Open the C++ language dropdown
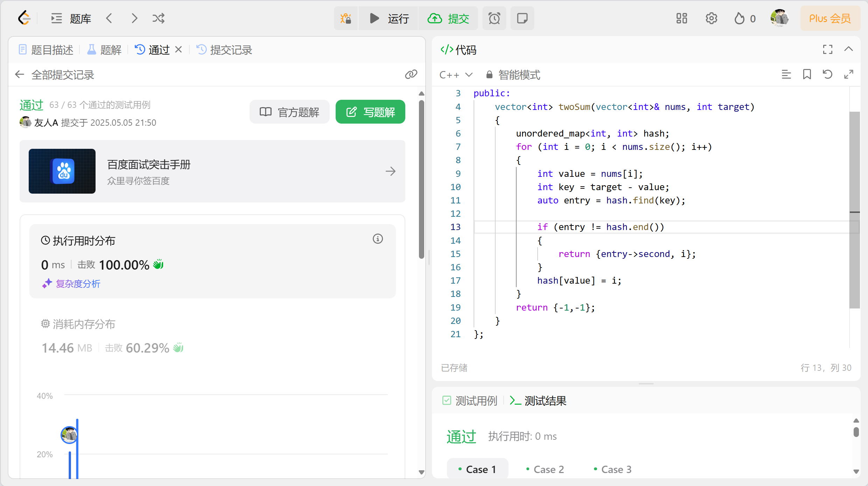868x486 pixels. (x=456, y=75)
